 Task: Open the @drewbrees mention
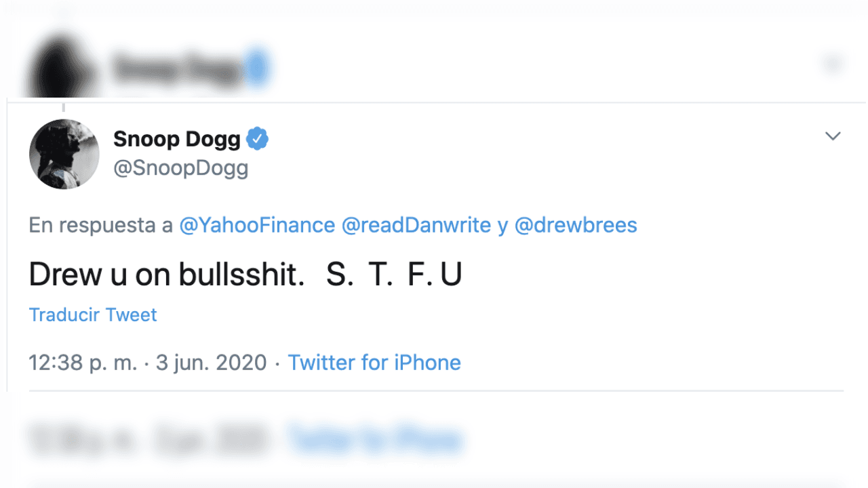[576, 225]
